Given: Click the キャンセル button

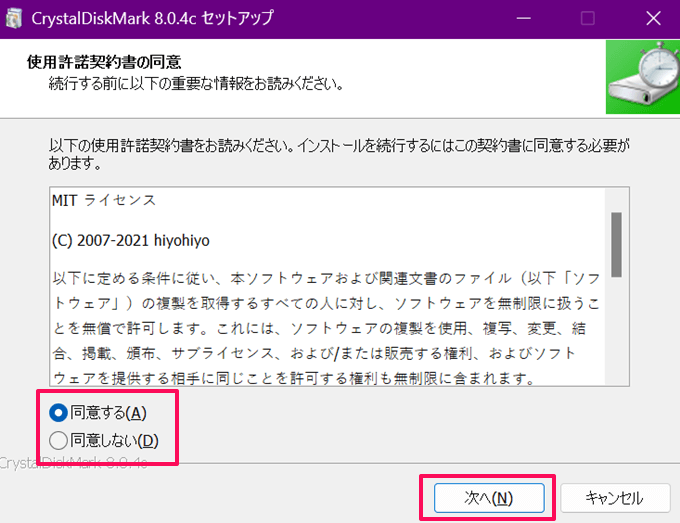Looking at the screenshot, I should click(x=615, y=498).
